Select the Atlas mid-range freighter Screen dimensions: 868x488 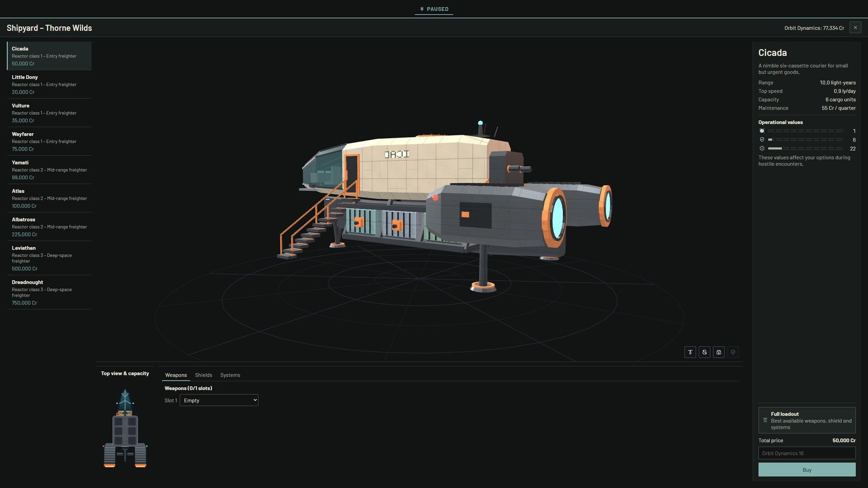(x=49, y=198)
